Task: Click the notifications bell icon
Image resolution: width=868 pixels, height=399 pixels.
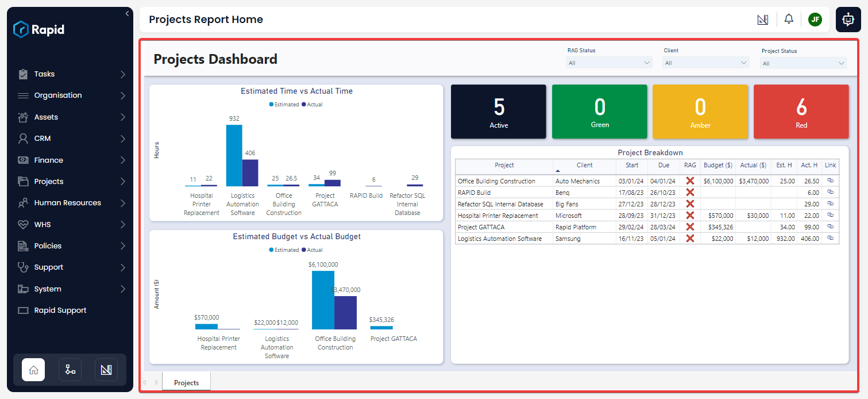Action: (789, 19)
